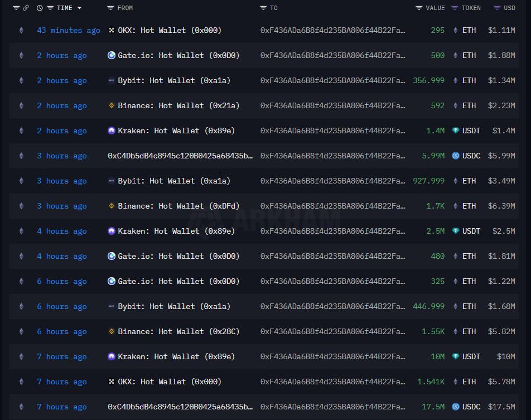This screenshot has width=531, height=420.
Task: Sort by the VALUE column header
Action: tap(435, 8)
